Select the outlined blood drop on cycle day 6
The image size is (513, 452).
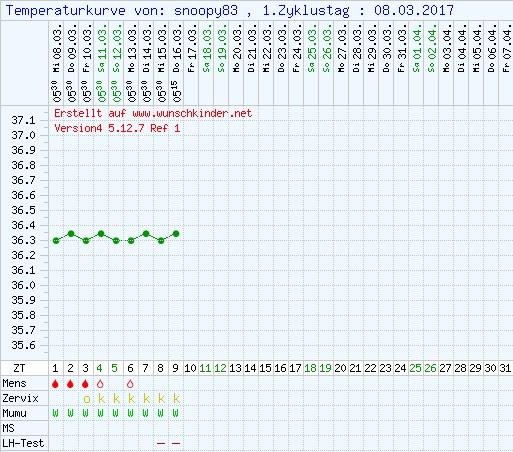point(130,384)
